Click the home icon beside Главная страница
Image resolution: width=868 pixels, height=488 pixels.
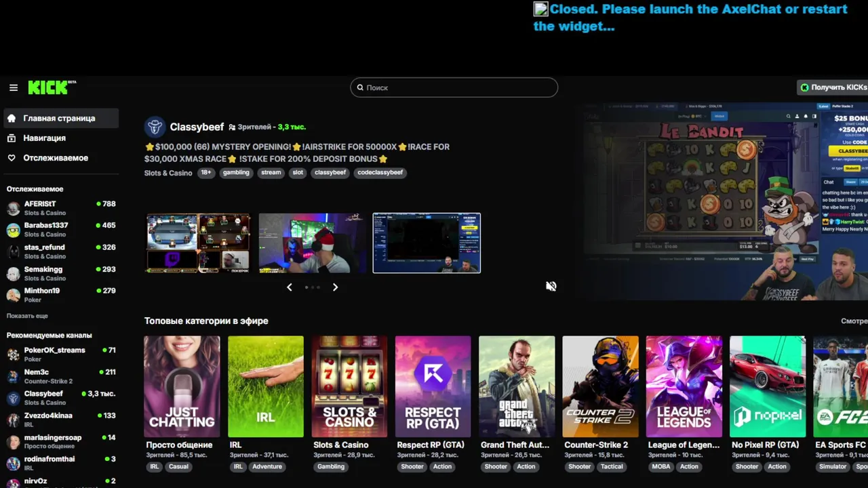point(12,118)
